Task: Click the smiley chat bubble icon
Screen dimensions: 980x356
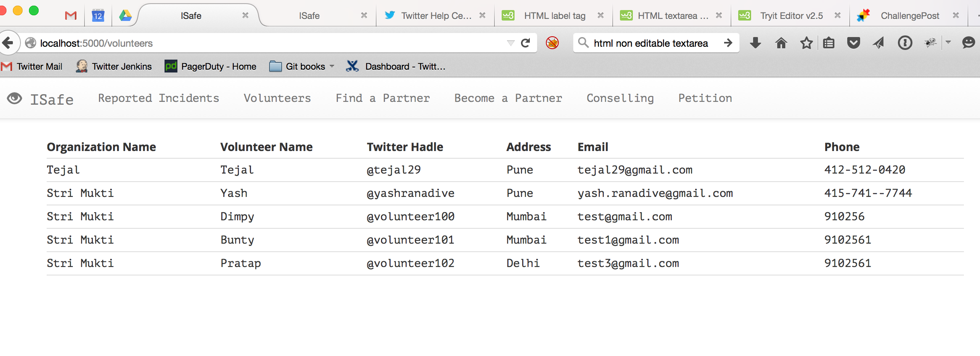Action: click(968, 43)
